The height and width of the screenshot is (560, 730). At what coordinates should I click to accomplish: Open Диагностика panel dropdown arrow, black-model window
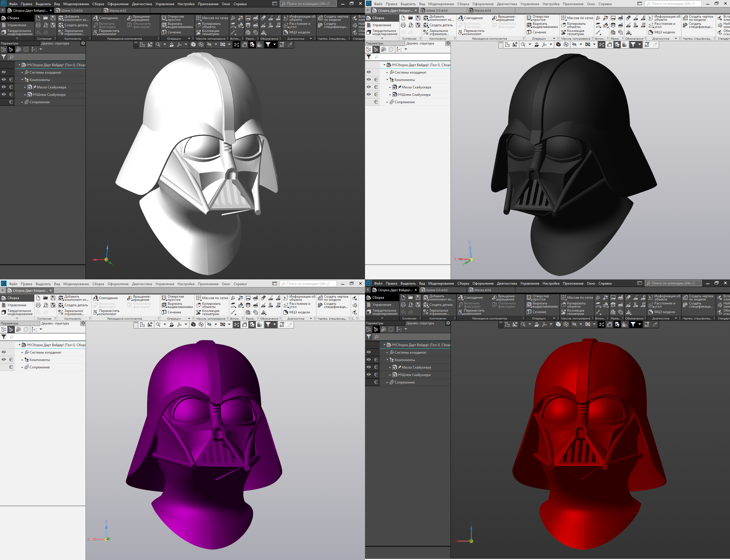click(x=676, y=39)
